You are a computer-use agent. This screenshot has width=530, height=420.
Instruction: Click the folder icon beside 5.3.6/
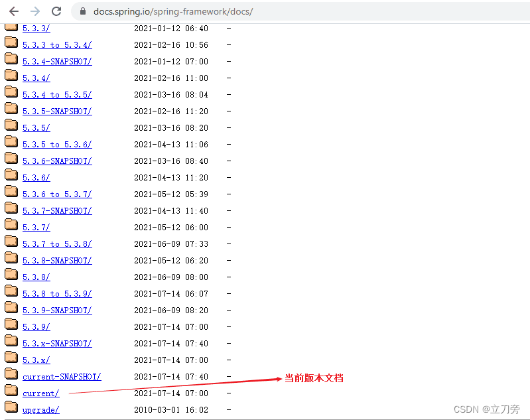[x=11, y=175]
